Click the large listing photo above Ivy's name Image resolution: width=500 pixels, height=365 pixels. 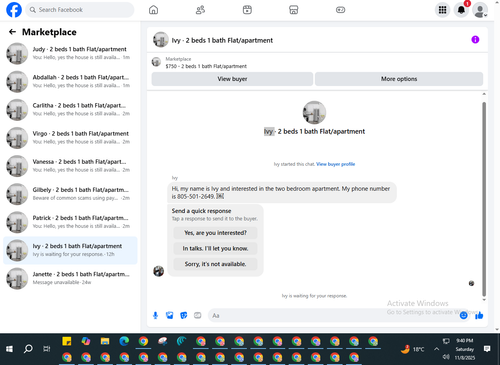(x=314, y=112)
